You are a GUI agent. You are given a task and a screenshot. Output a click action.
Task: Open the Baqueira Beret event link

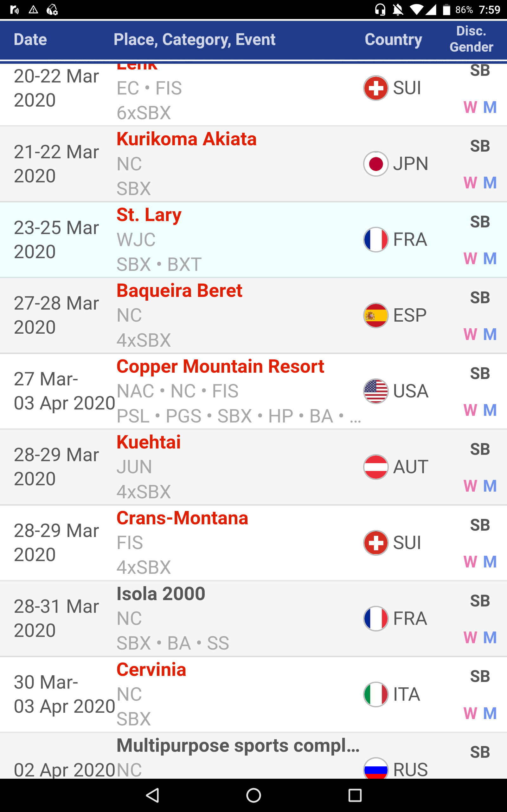click(x=179, y=291)
